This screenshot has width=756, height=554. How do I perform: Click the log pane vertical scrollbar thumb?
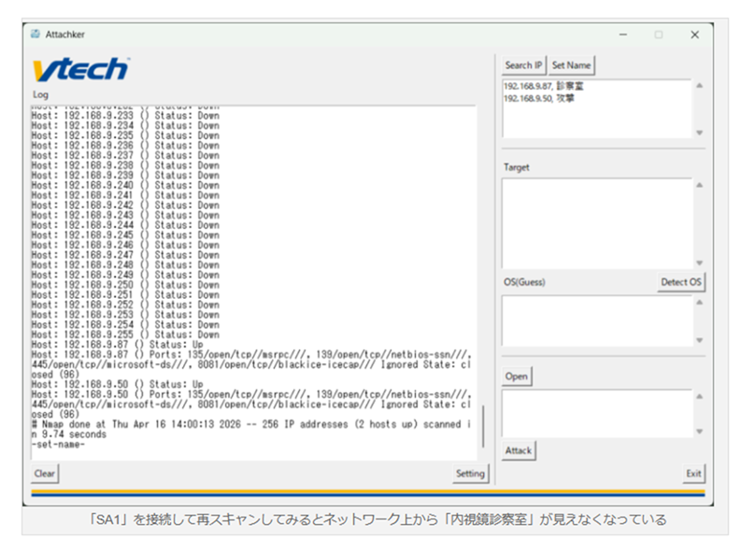pyautogui.click(x=482, y=426)
